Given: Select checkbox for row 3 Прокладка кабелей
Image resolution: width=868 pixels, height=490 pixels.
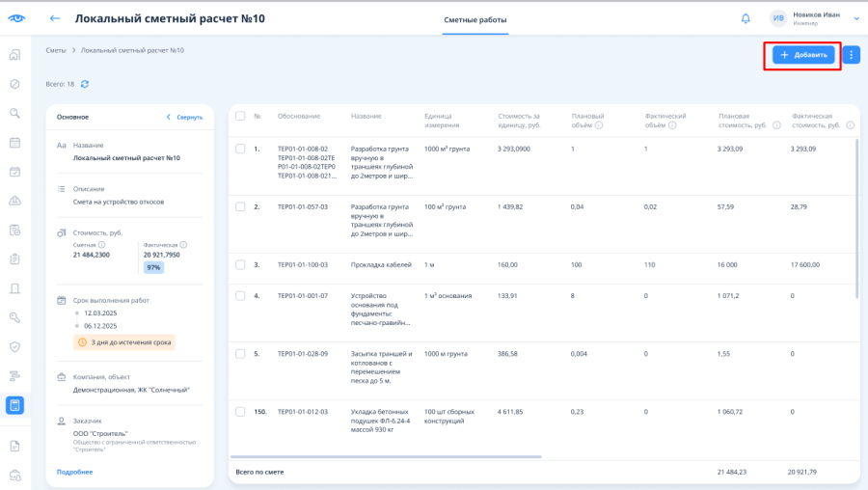Looking at the screenshot, I should point(240,264).
